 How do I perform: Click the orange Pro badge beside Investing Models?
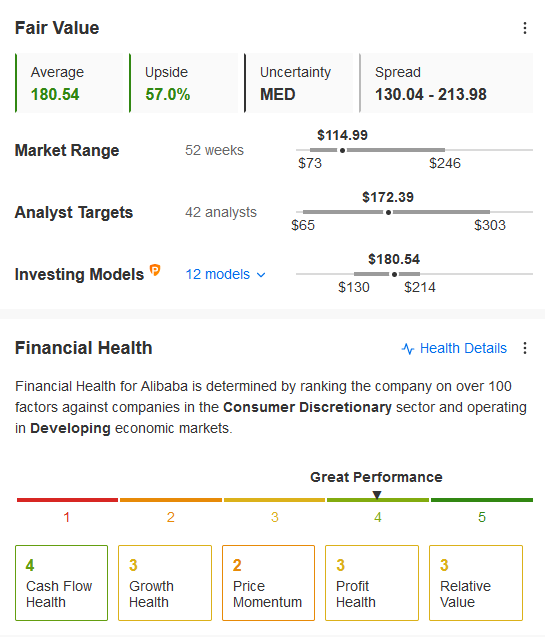(155, 270)
